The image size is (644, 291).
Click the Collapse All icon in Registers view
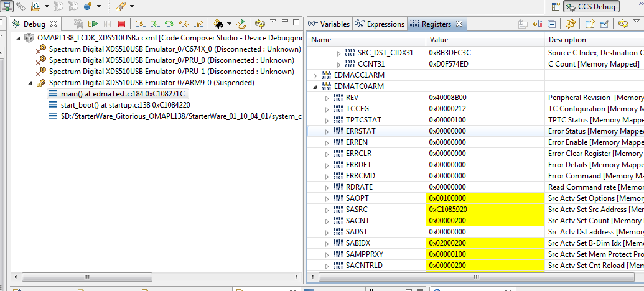[552, 24]
